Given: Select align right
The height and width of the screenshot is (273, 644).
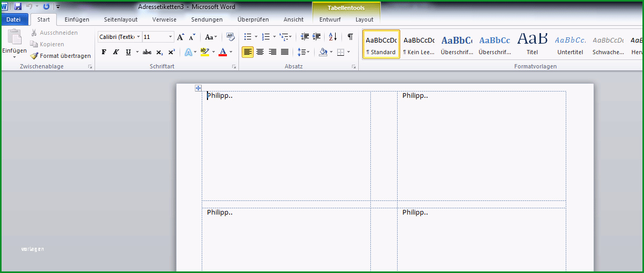Looking at the screenshot, I should [272, 52].
